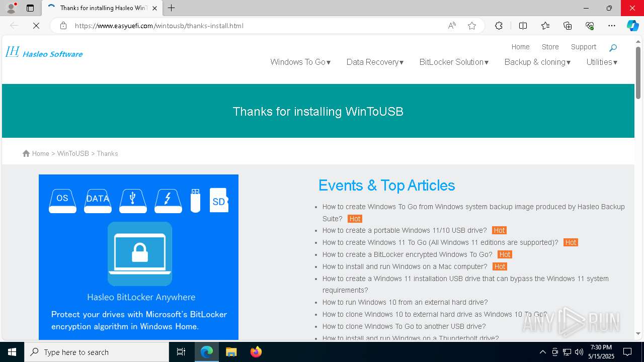Close the Hasleo WinToUSB tab

pyautogui.click(x=154, y=8)
